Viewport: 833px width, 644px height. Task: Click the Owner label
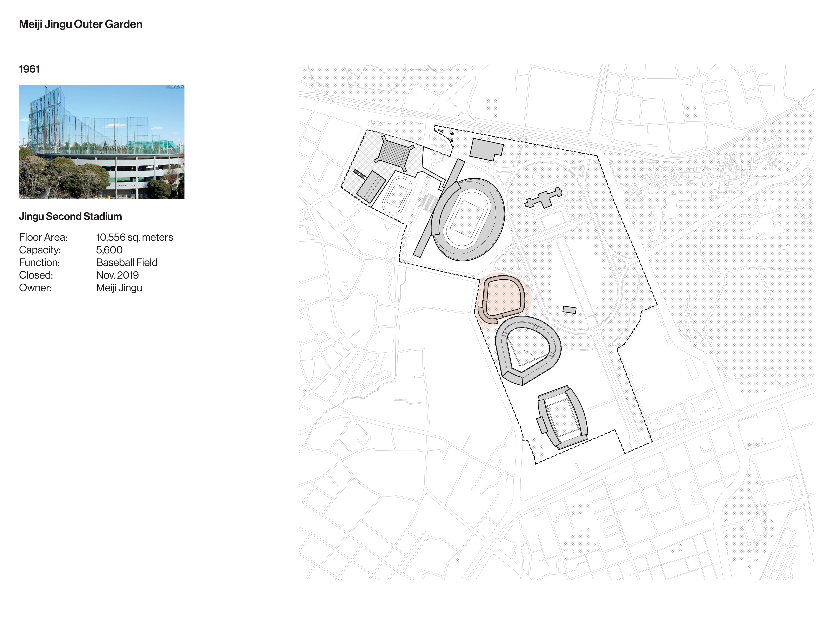click(x=35, y=288)
